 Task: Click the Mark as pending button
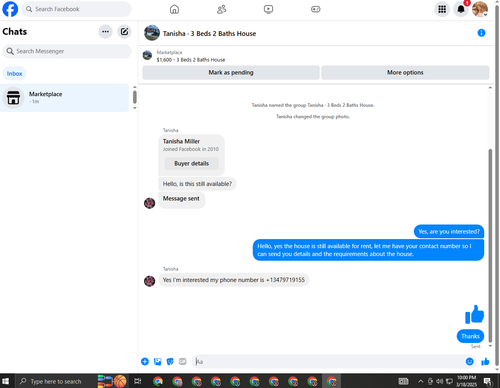coord(231,72)
